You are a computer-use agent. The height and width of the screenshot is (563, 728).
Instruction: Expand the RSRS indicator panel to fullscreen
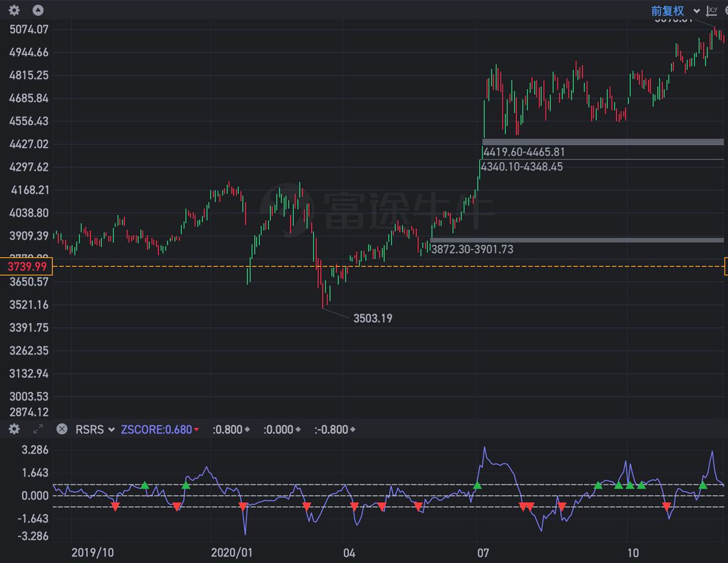(38, 430)
